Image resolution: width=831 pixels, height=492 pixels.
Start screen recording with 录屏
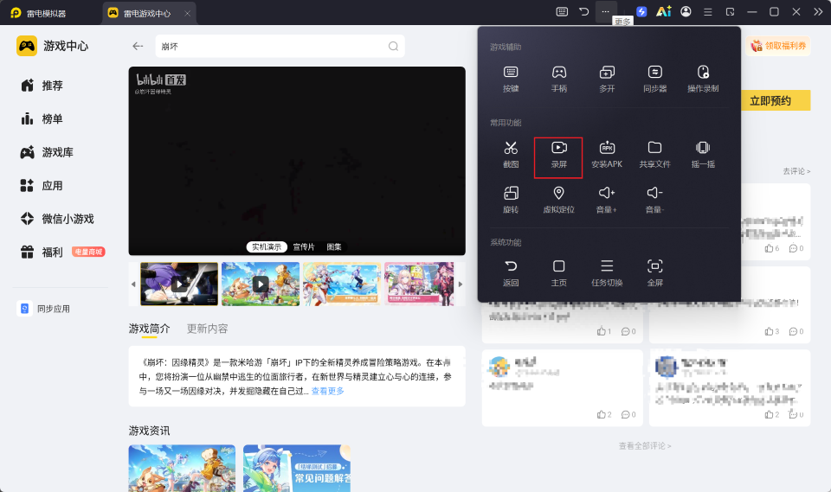pyautogui.click(x=559, y=157)
